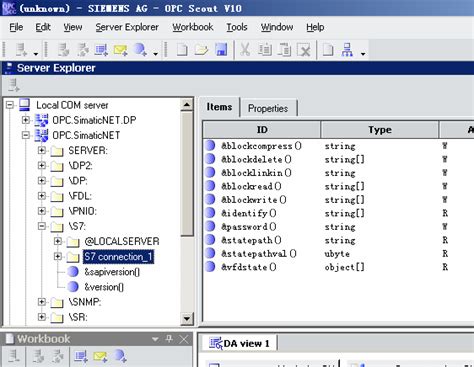Click the yellow envelope icon in main toolbar
474x367 pixels.
[x=120, y=50]
